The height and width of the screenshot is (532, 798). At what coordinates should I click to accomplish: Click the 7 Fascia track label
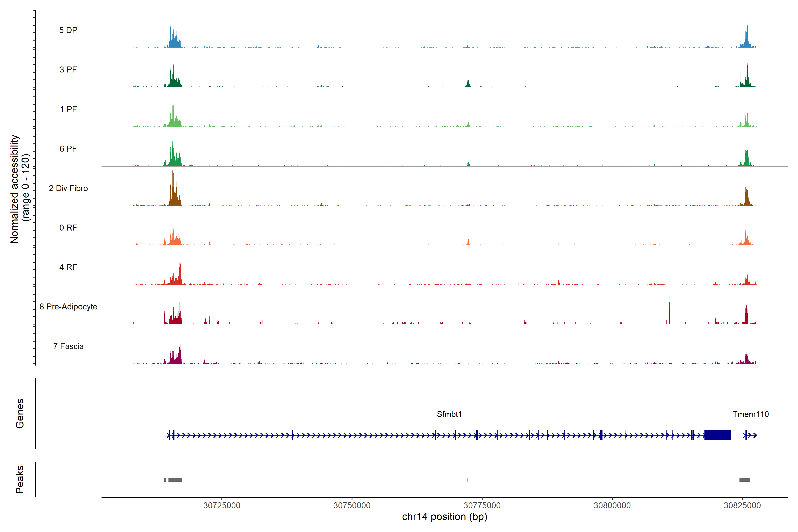[68, 346]
